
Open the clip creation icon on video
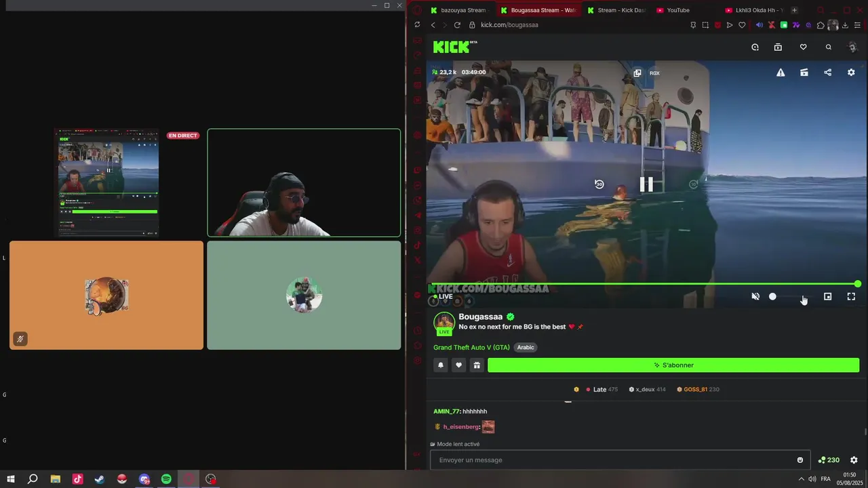[804, 73]
